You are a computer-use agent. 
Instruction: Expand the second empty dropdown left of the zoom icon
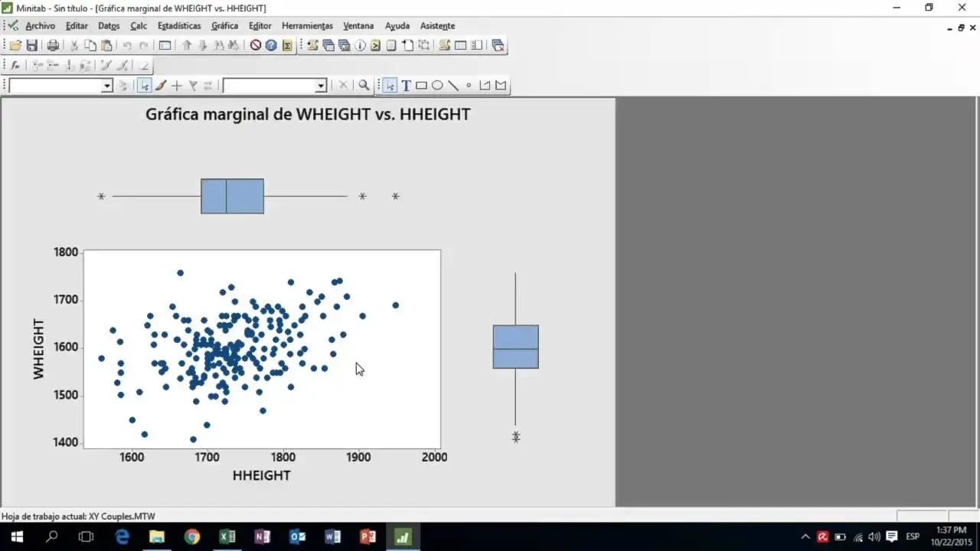(322, 86)
